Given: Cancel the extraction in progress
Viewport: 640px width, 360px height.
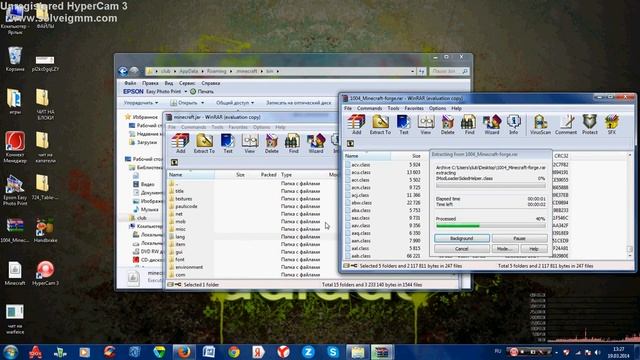Looking at the screenshot, I should (x=462, y=249).
